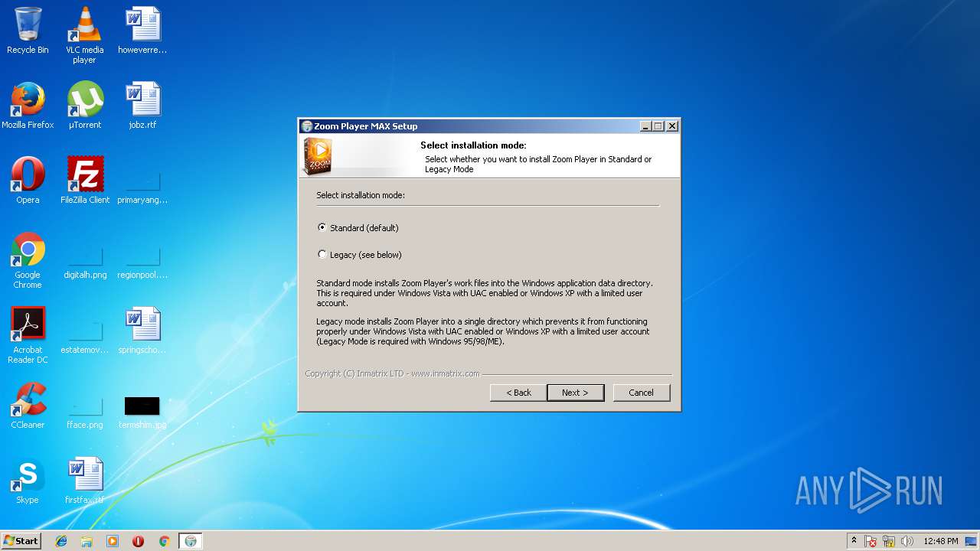Select the fface.png desktop file
This screenshot has height=551, width=980.
coord(85,412)
